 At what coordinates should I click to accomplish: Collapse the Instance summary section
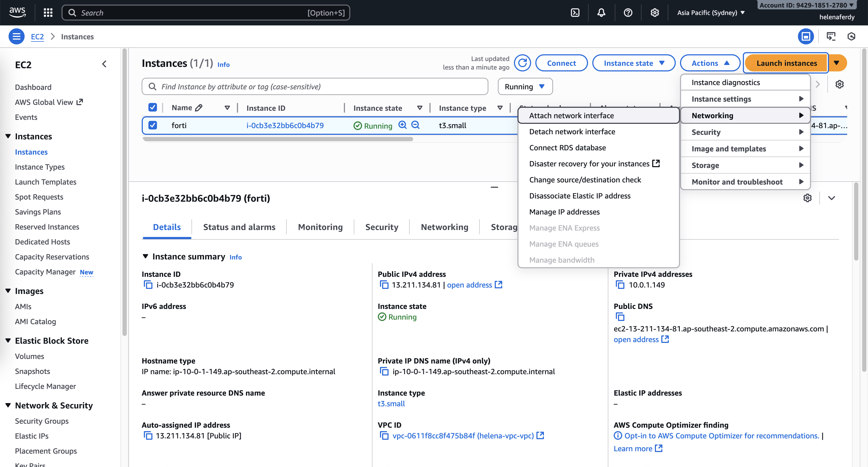coord(145,257)
